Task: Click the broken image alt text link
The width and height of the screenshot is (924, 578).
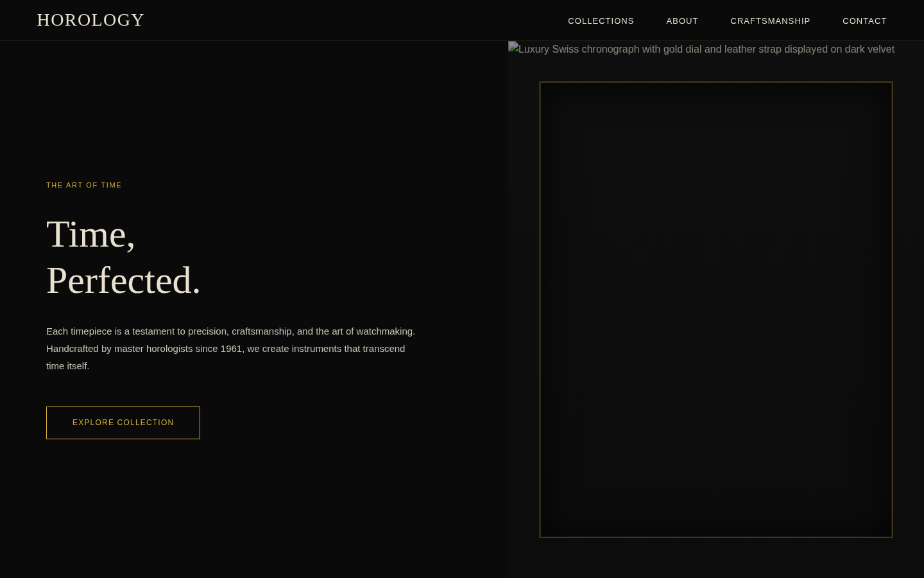Action: click(706, 49)
